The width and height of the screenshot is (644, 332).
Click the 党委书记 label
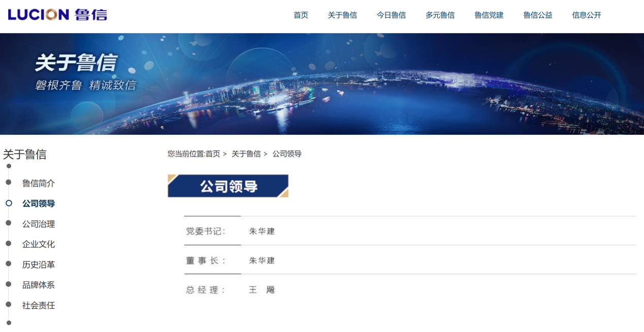coord(206,231)
